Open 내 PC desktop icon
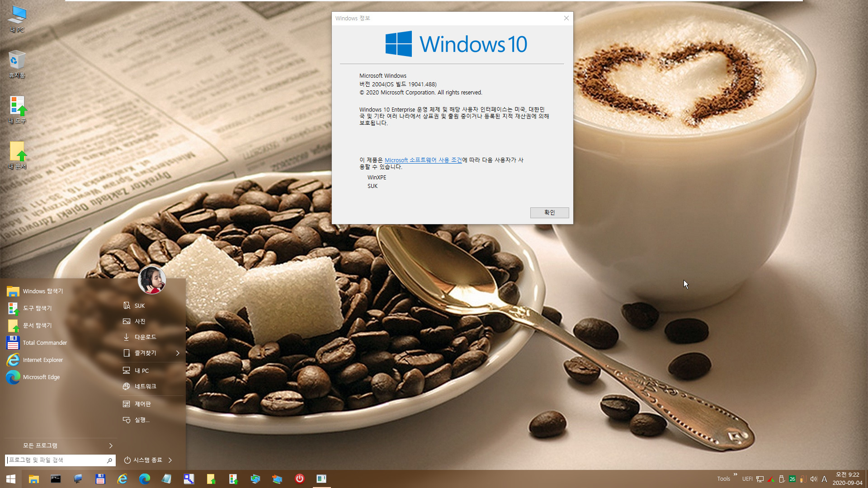This screenshot has width=868, height=488. pos(17,19)
